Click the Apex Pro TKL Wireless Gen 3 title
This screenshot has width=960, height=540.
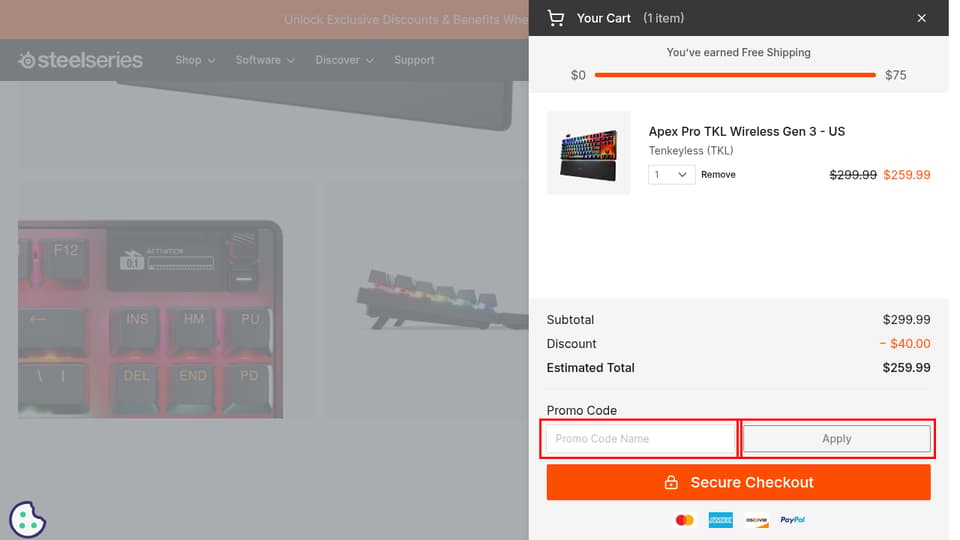pyautogui.click(x=746, y=132)
